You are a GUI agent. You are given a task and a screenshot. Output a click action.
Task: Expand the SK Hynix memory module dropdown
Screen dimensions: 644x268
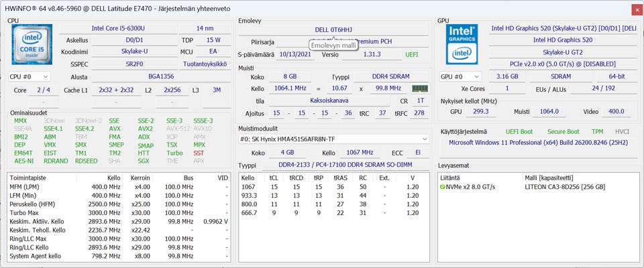(x=333, y=139)
